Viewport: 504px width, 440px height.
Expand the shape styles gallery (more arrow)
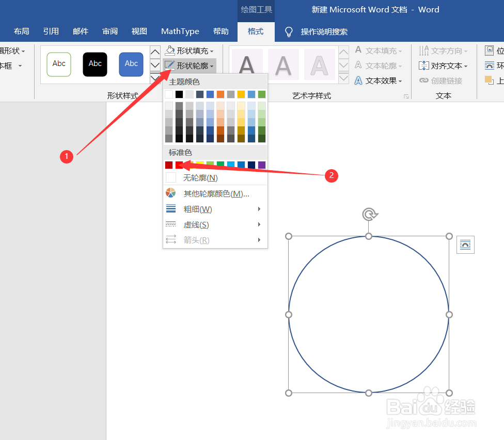(x=155, y=78)
